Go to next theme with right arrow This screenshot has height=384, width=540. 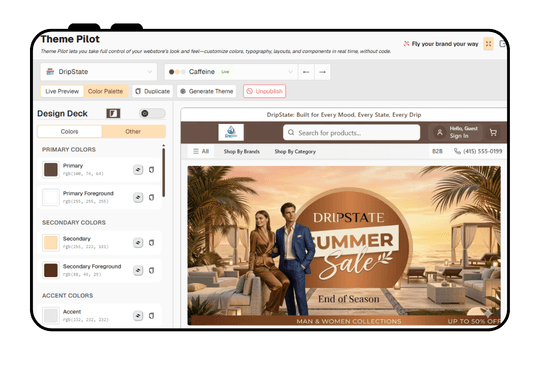(x=322, y=72)
